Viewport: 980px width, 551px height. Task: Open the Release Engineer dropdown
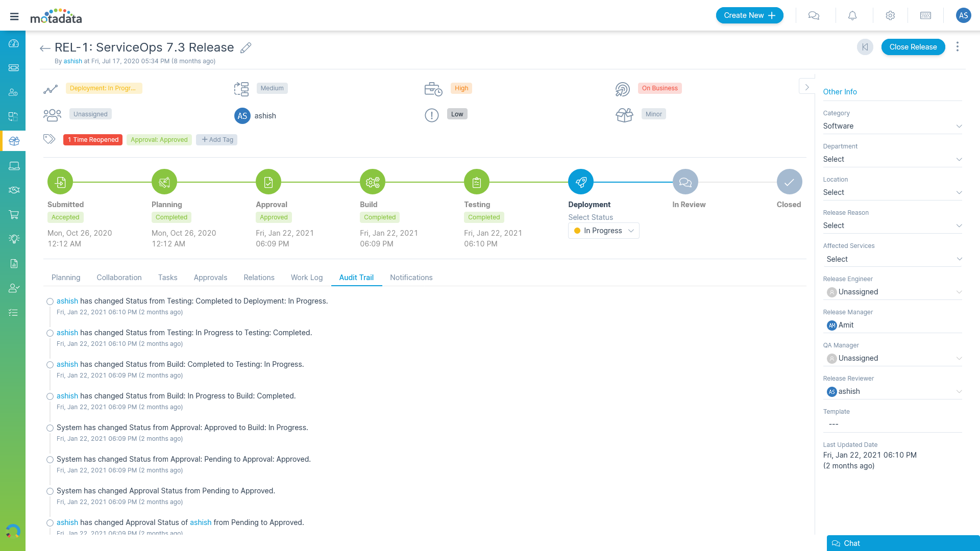[892, 292]
